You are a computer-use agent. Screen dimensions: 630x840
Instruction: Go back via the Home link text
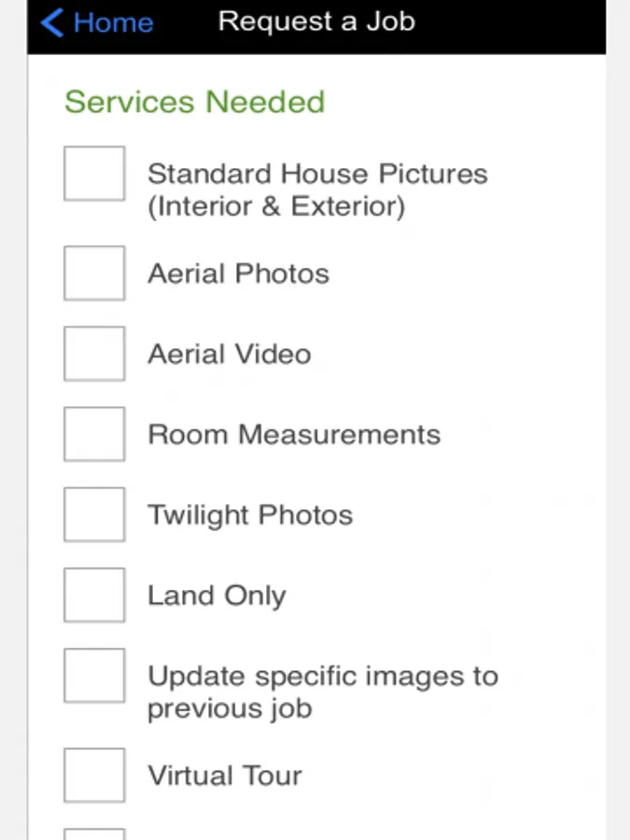click(113, 22)
